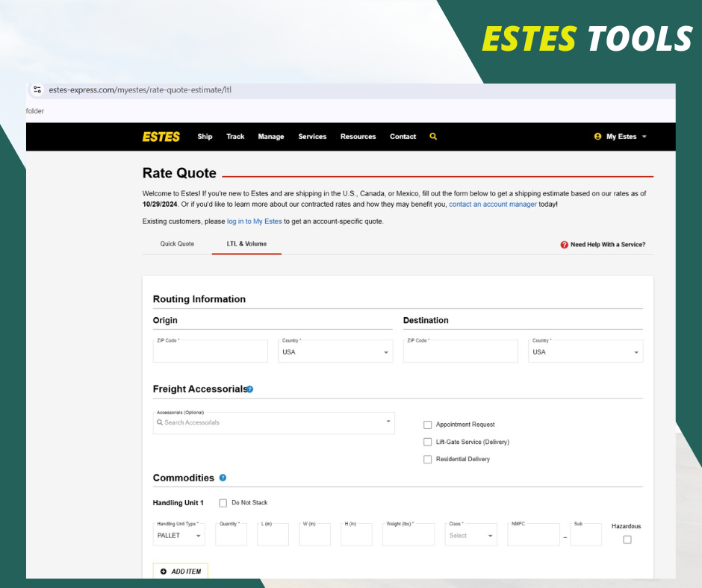Select the LTL & Volume tab
This screenshot has height=588, width=702.
point(246,244)
